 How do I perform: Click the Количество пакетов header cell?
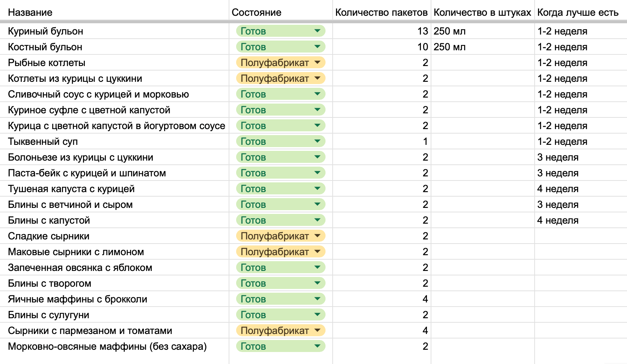381,12
